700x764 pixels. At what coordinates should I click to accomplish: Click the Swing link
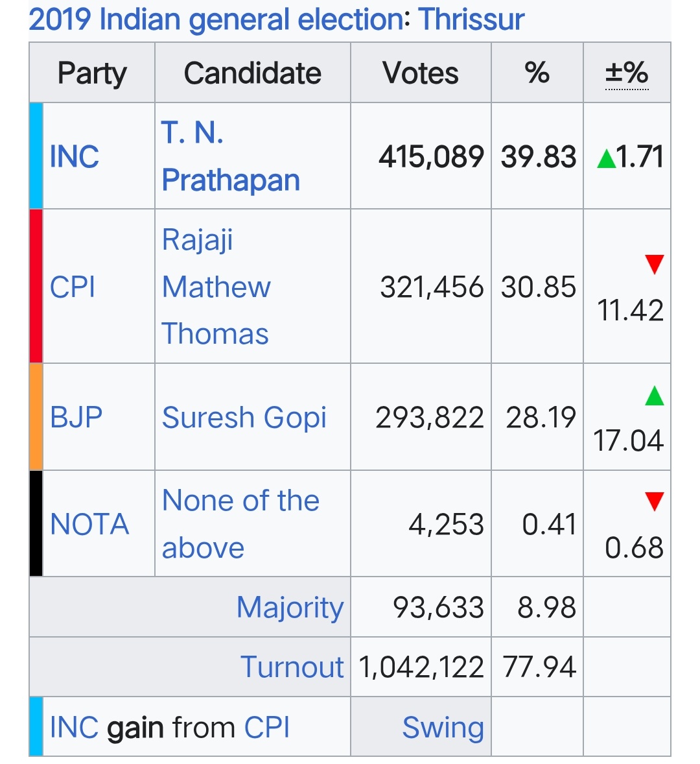(443, 728)
